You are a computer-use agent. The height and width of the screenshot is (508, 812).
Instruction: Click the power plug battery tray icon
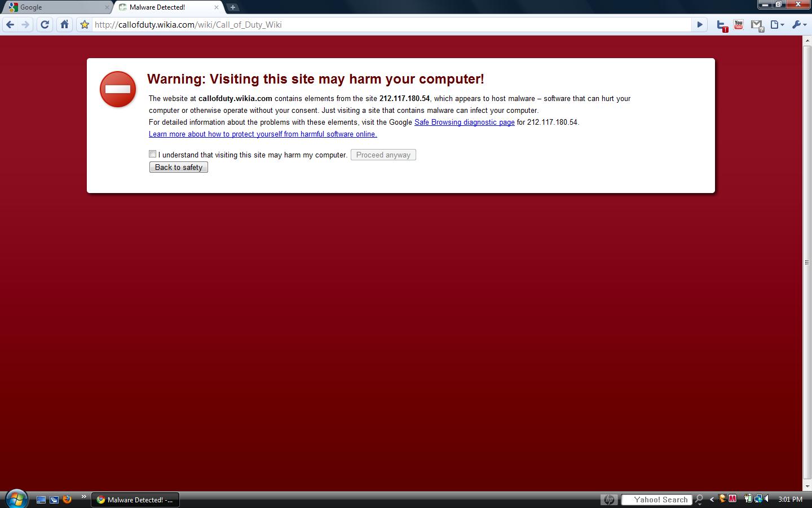coord(748,498)
